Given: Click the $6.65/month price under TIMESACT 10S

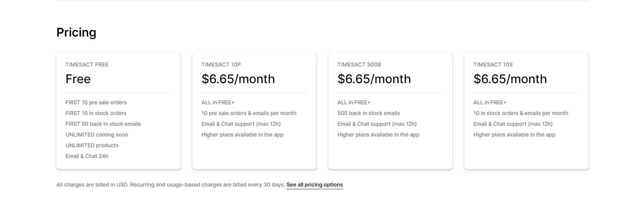Looking at the screenshot, I should [510, 79].
